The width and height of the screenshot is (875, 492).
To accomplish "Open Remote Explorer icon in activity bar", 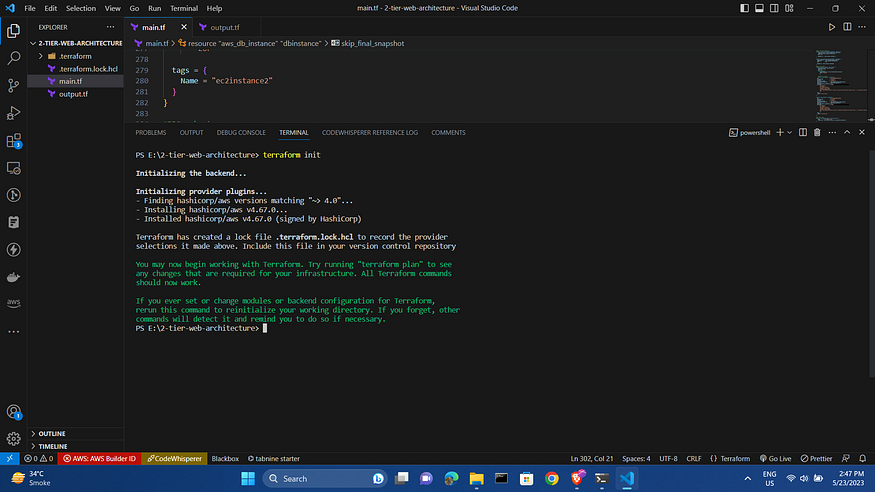I will click(x=13, y=168).
